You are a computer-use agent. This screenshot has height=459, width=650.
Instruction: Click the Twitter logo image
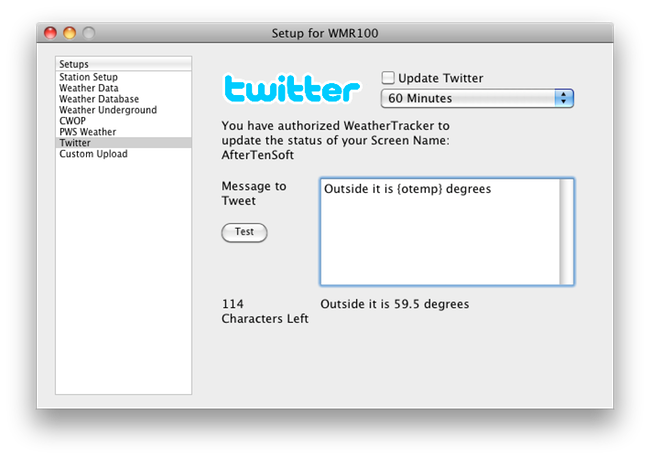coord(292,88)
